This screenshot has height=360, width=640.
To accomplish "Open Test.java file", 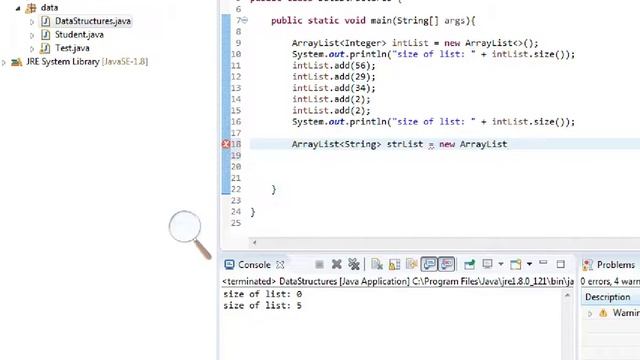I will [x=72, y=48].
